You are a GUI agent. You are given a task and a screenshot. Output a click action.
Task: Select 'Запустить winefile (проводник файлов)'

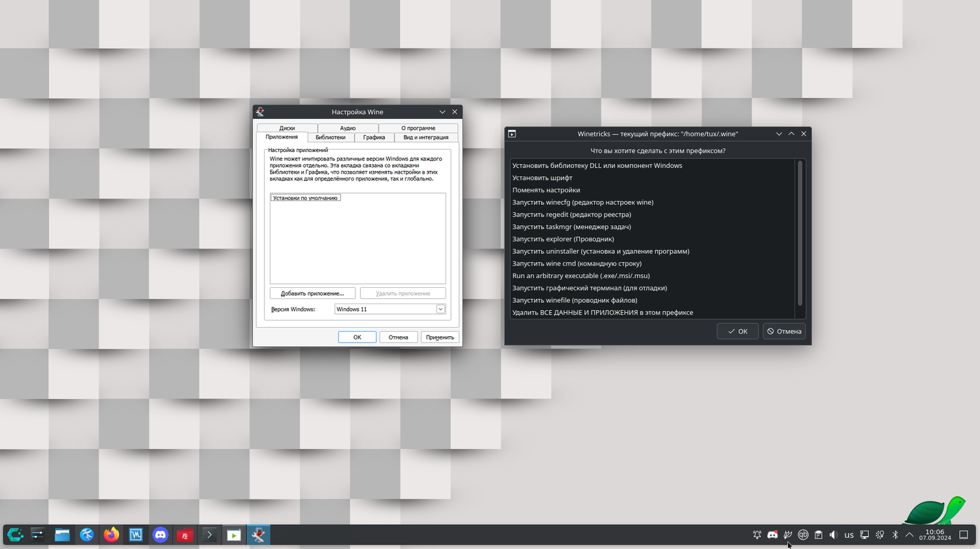653,300
